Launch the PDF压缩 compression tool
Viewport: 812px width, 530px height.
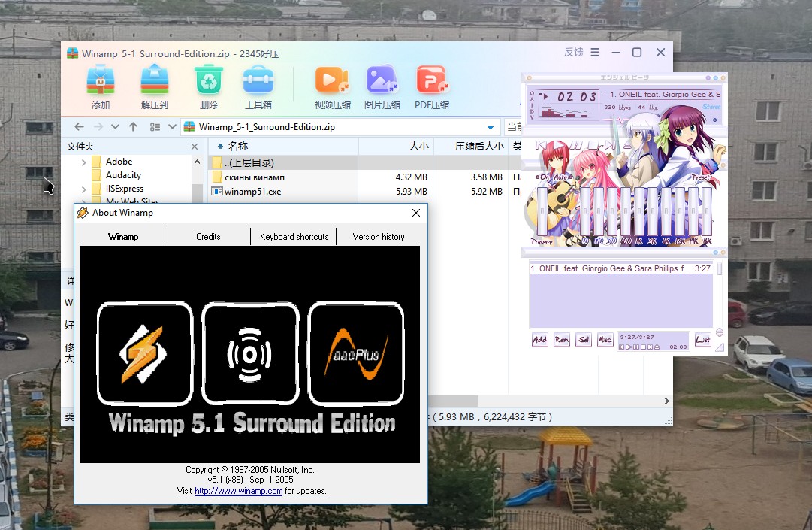coord(432,80)
